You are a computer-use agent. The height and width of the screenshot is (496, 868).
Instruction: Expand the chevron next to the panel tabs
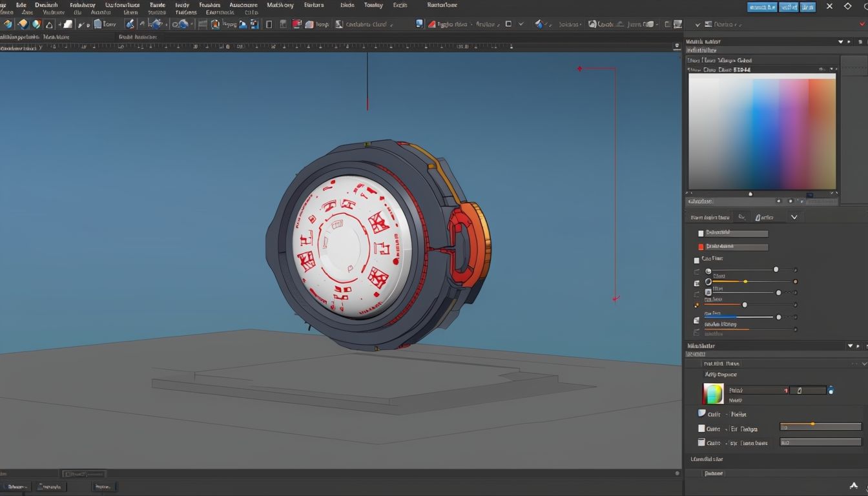[x=794, y=217]
